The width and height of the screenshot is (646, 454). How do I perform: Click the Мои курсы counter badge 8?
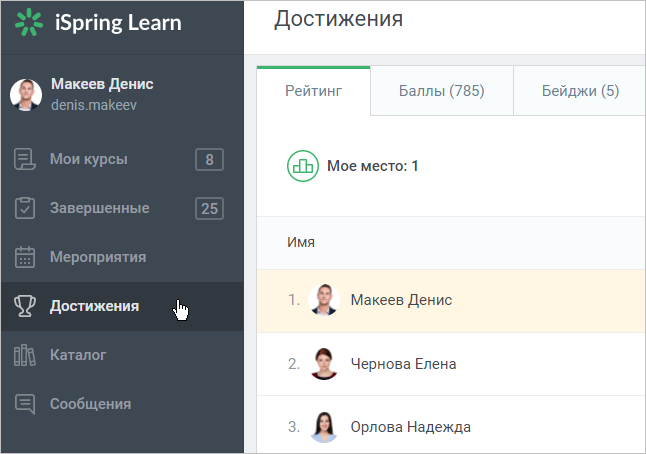[x=209, y=159]
